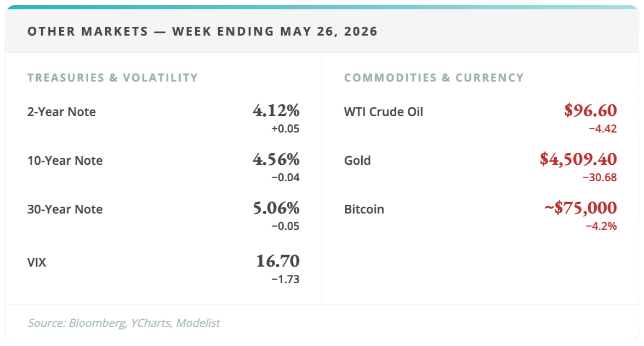Click the 10-Year Note label
Image resolution: width=644 pixels, height=346 pixels.
pos(65,160)
